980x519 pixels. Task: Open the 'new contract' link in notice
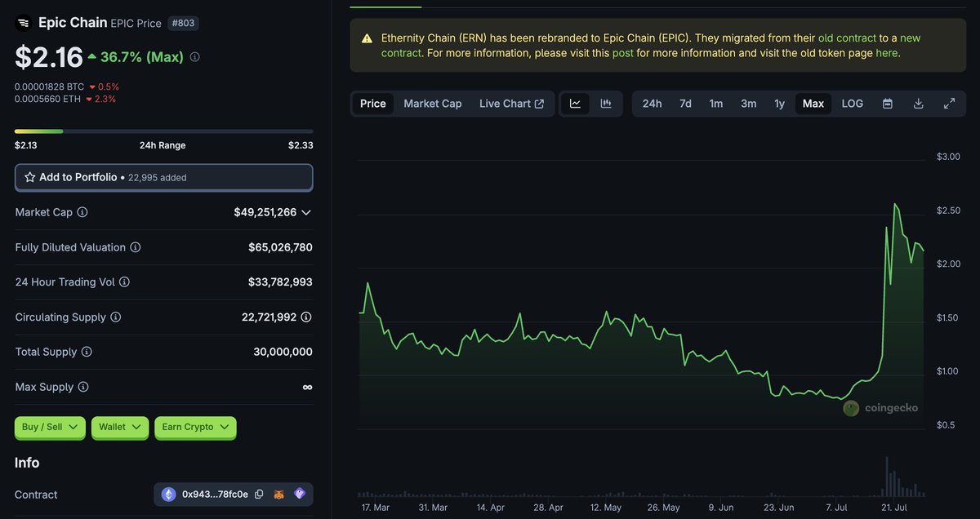pyautogui.click(x=651, y=46)
